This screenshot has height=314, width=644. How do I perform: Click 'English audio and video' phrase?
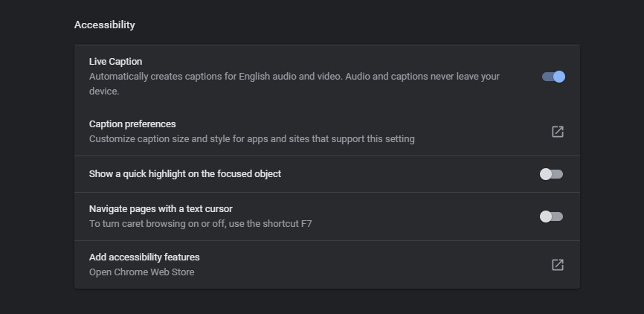(x=290, y=77)
